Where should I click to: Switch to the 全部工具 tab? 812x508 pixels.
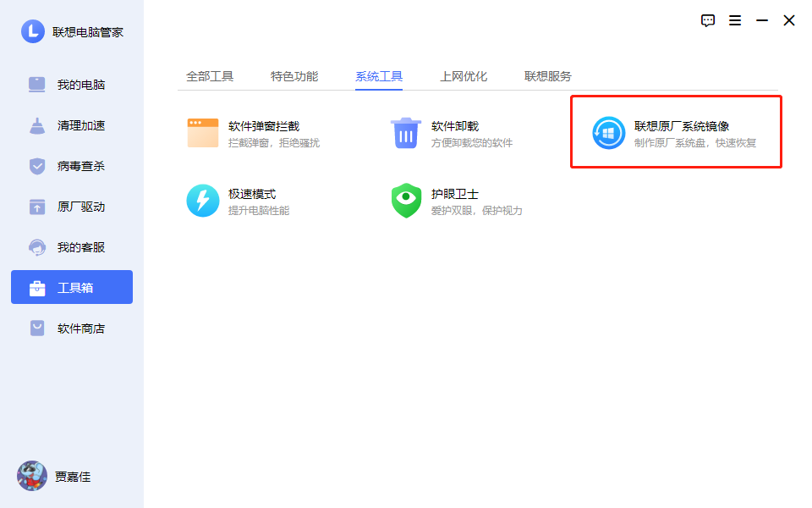coord(210,76)
